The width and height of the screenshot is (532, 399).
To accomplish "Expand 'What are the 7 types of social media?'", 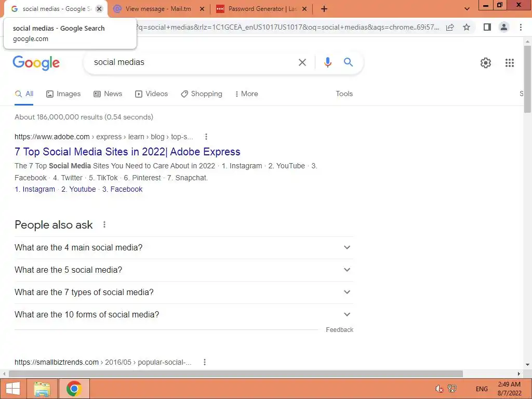I will coord(184,292).
